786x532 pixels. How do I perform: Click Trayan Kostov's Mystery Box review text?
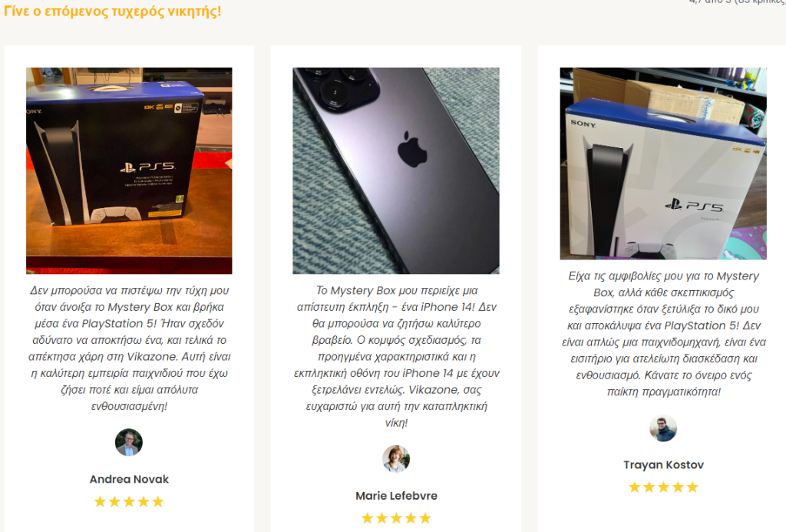coord(663,333)
